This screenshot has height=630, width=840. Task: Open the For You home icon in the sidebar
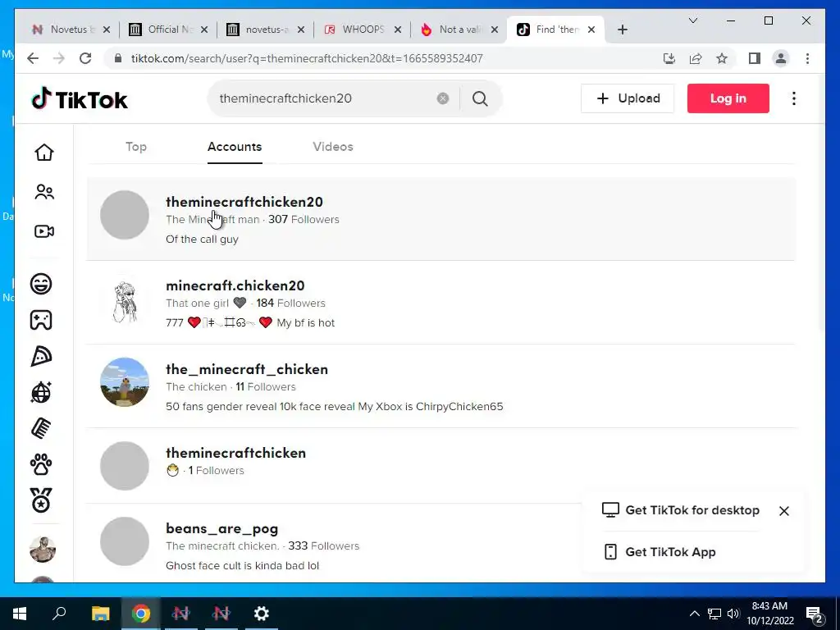[x=44, y=152]
